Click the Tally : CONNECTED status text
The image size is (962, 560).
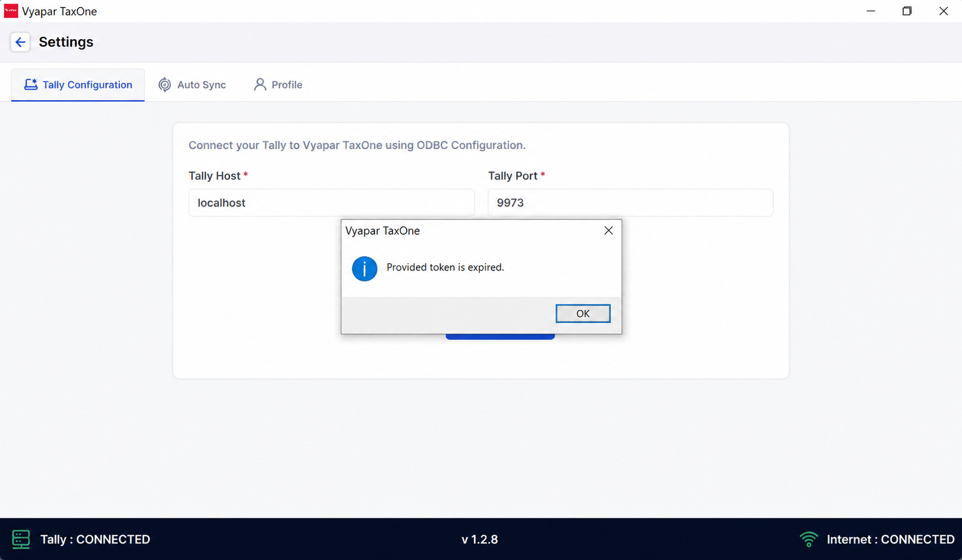click(95, 540)
